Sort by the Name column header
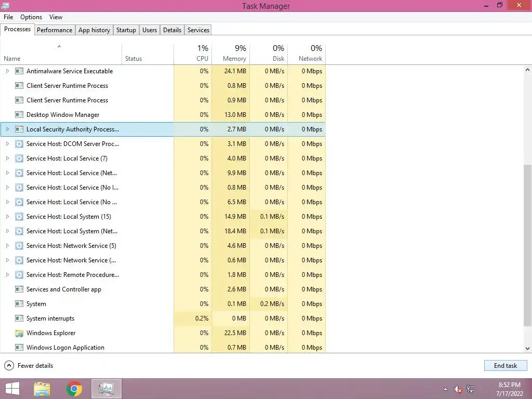The image size is (532, 399). pos(61,54)
